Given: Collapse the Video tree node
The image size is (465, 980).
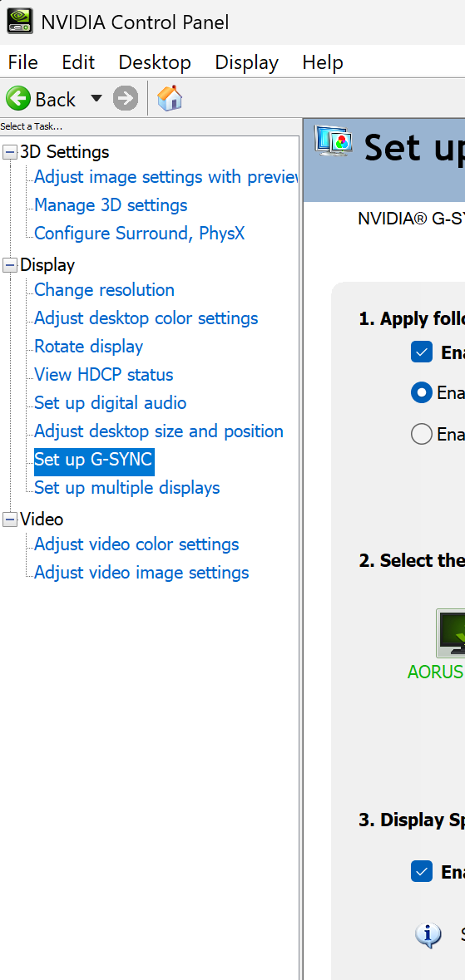Looking at the screenshot, I should click(10, 520).
